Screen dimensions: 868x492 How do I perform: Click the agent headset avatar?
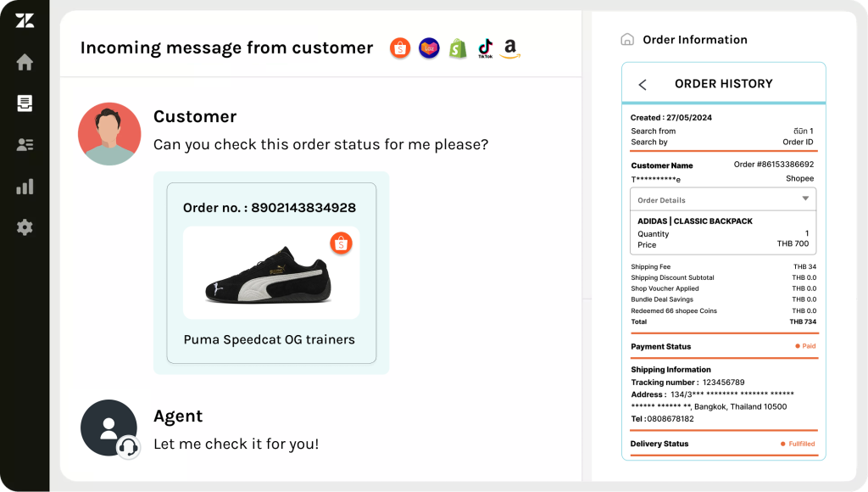[109, 429]
